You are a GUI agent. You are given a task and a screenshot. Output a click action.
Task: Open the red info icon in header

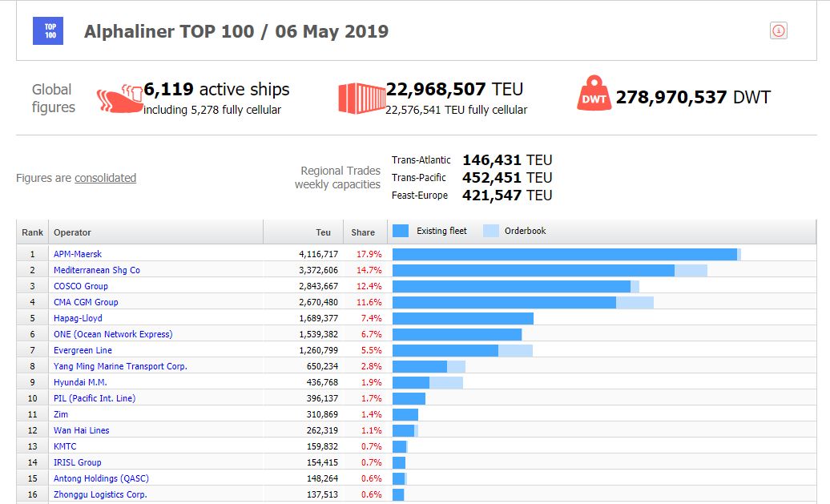click(x=778, y=31)
